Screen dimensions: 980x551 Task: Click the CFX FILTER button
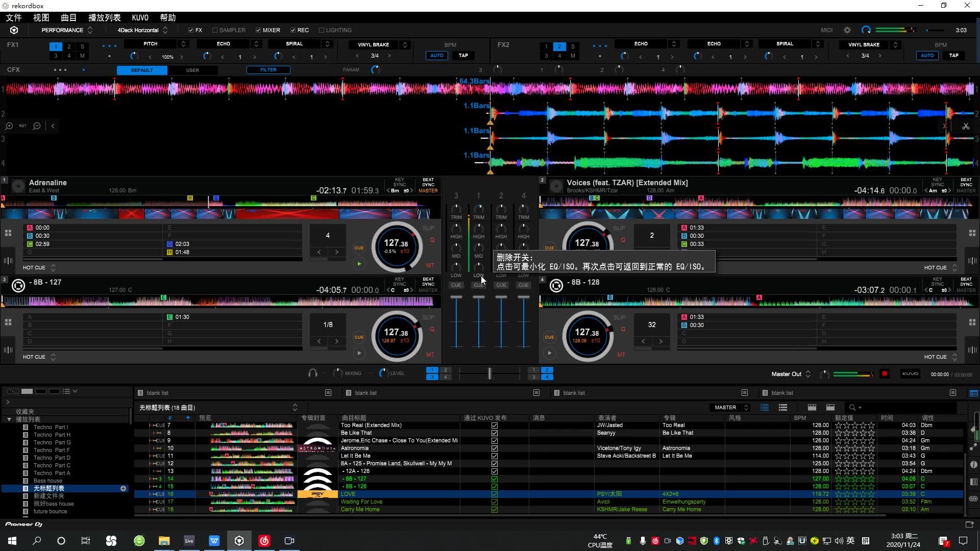pos(268,70)
